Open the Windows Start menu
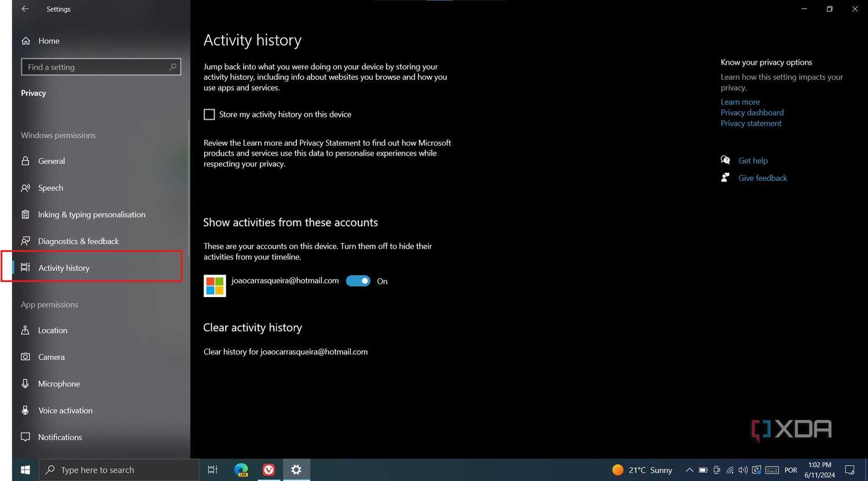The width and height of the screenshot is (868, 481). [25, 470]
